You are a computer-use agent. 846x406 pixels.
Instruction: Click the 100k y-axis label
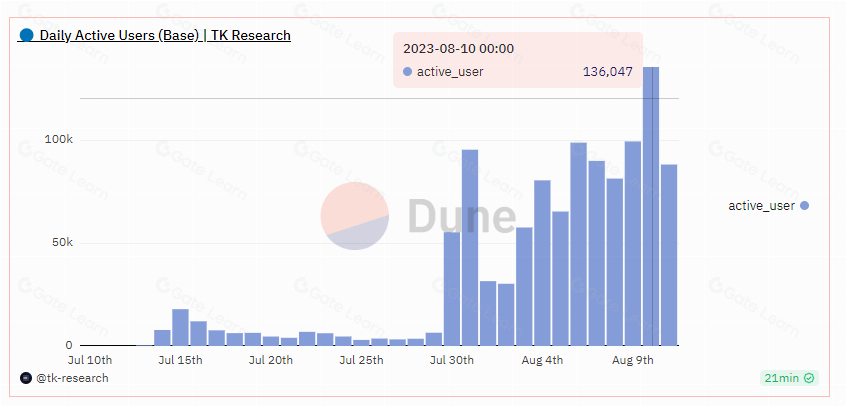tap(58, 140)
